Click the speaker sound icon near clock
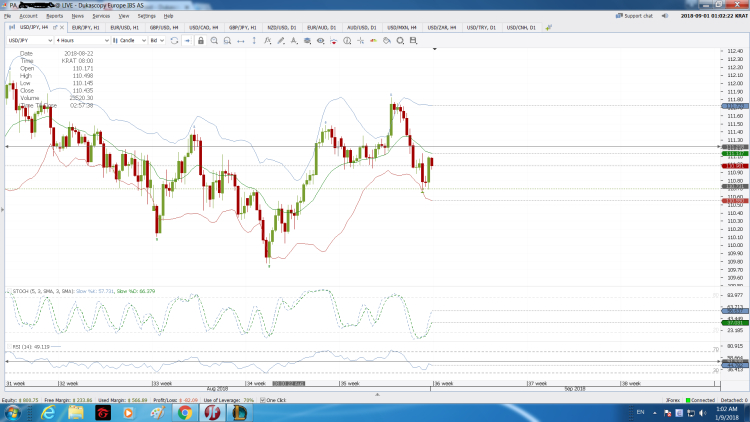 pyautogui.click(x=665, y=16)
